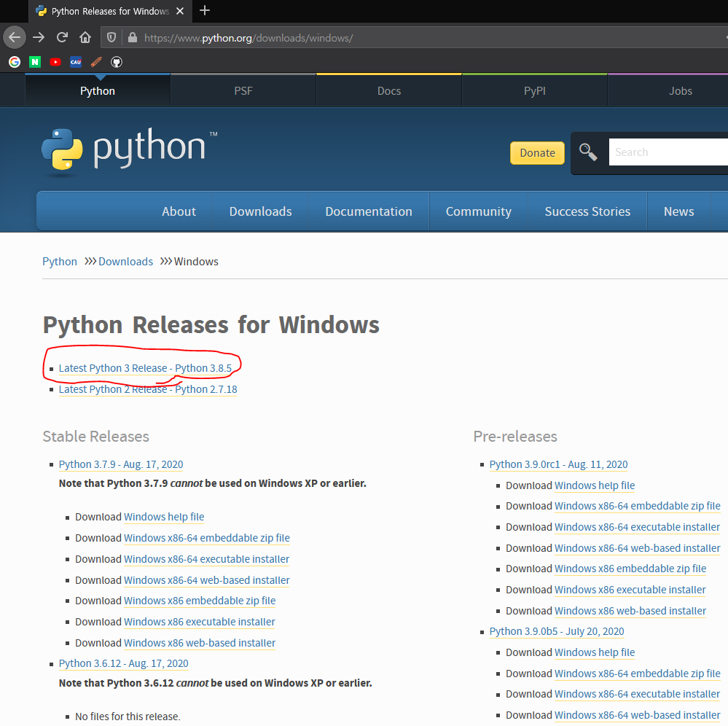The width and height of the screenshot is (728, 726).
Task: View site security via the padlock icon
Action: pyautogui.click(x=133, y=38)
